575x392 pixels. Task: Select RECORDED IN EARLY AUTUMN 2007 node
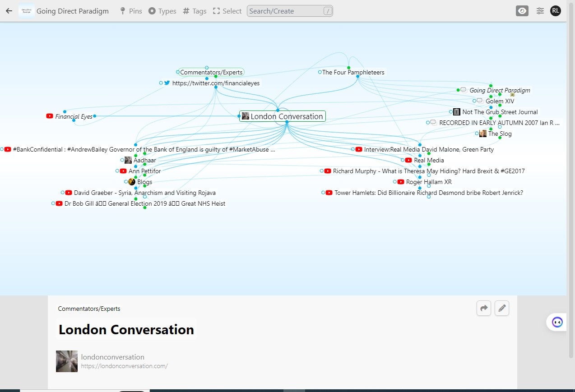[x=499, y=122]
